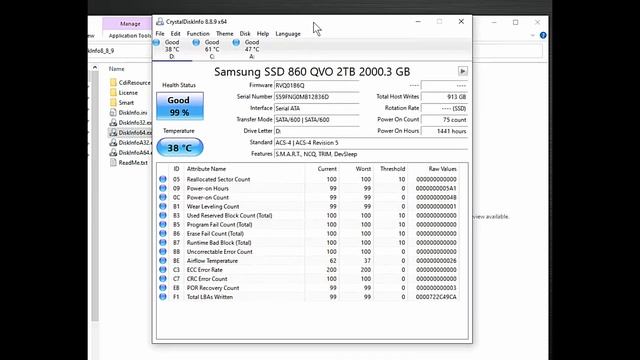Viewport: 640px width, 360px height.
Task: Click the Name column header in Explorer
Action: [116, 69]
